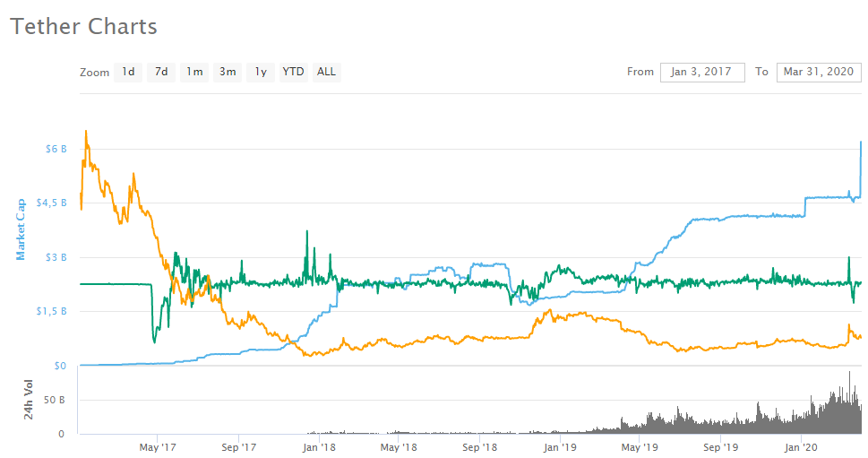Click the Sep '18 timeline label

(x=479, y=447)
